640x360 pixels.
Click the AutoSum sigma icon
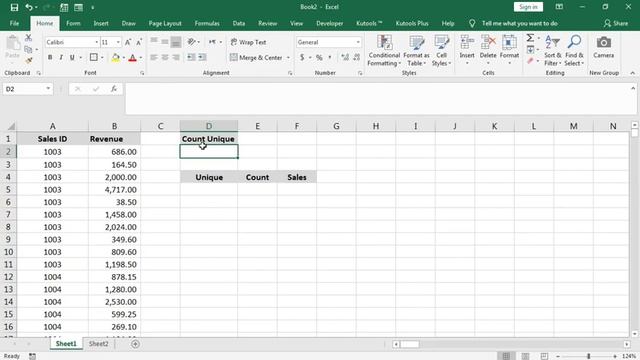pos(530,38)
